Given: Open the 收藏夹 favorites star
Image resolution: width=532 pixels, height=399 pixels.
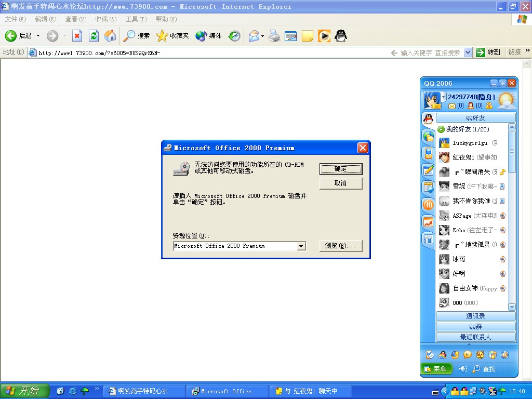Looking at the screenshot, I should point(172,36).
